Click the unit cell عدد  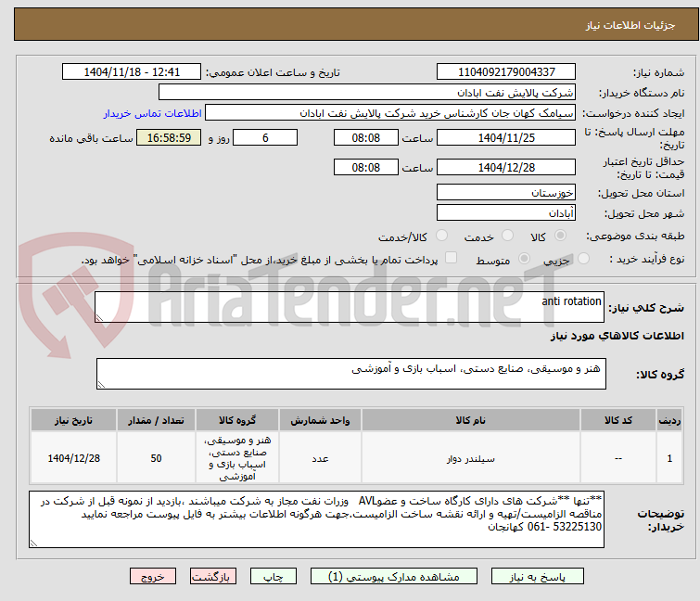point(320,458)
